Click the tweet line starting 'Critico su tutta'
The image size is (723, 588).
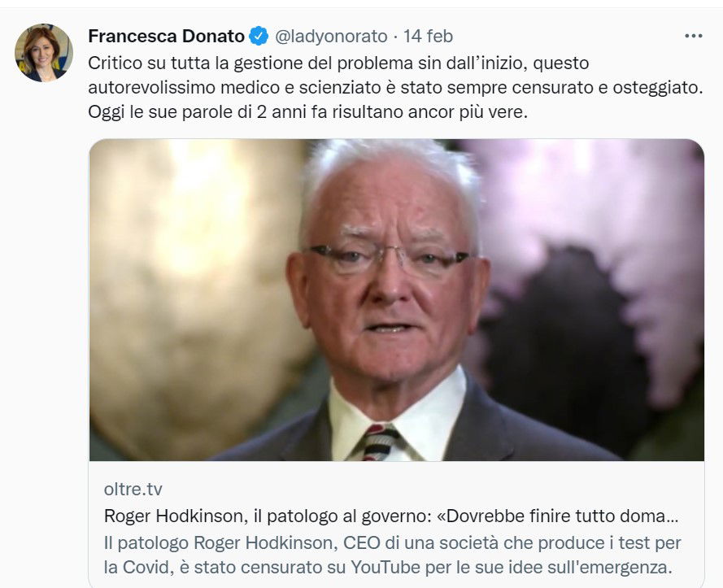pyautogui.click(x=338, y=63)
